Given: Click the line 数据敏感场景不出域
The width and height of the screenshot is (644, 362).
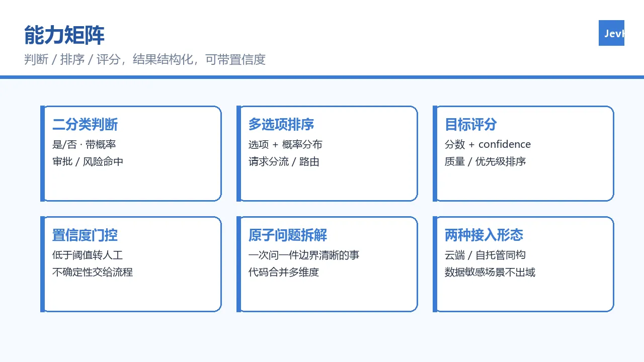Looking at the screenshot, I should click(x=490, y=272).
